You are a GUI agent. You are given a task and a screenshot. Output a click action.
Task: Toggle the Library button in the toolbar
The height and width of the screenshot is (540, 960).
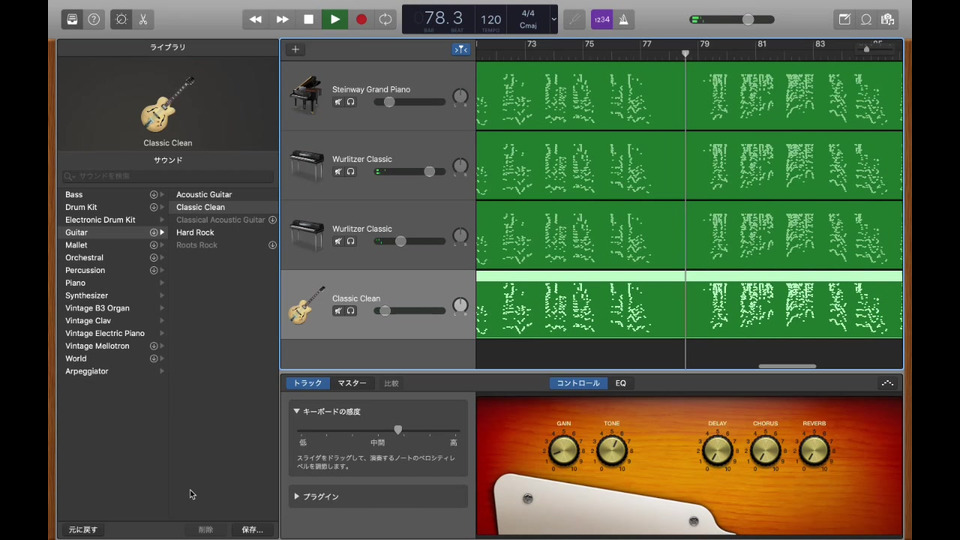pos(72,19)
